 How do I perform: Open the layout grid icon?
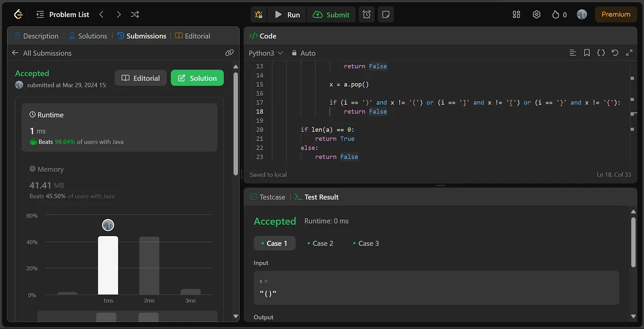pyautogui.click(x=516, y=15)
